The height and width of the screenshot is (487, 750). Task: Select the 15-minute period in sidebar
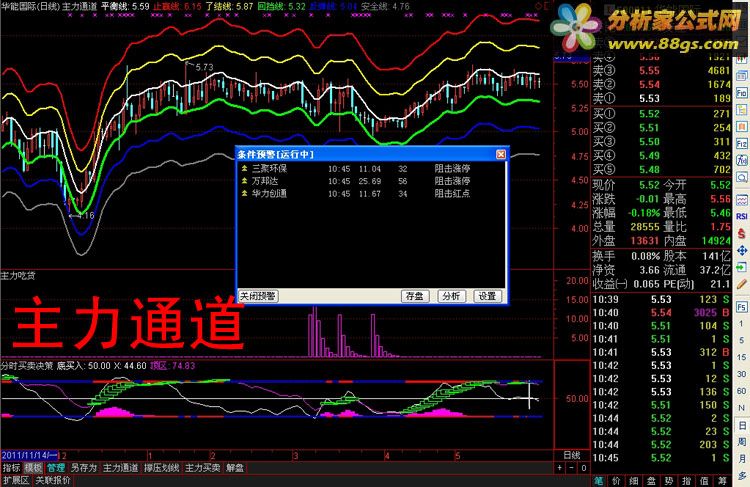pyautogui.click(x=741, y=357)
